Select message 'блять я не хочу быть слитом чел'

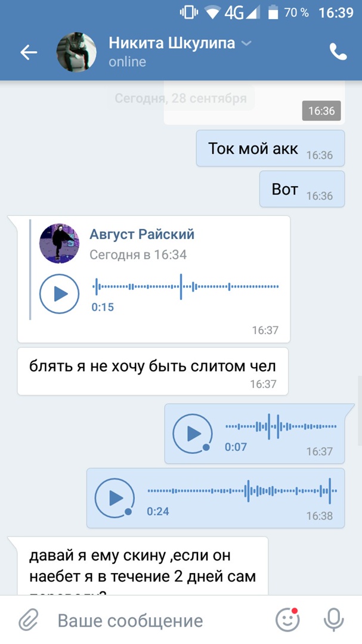[x=153, y=371]
